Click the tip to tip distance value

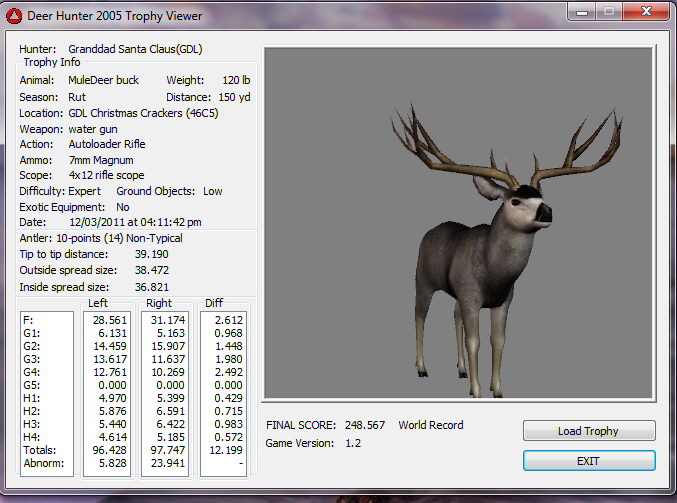click(153, 254)
